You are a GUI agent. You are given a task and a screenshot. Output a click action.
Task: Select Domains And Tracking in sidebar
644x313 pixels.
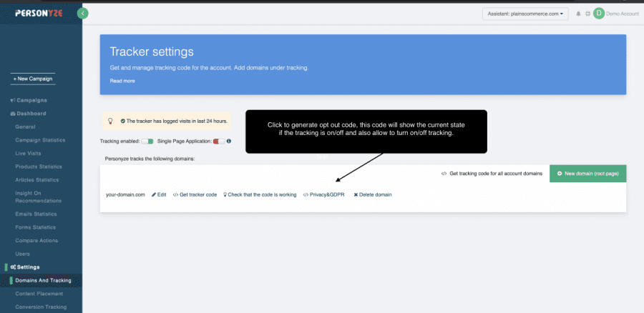(44, 280)
